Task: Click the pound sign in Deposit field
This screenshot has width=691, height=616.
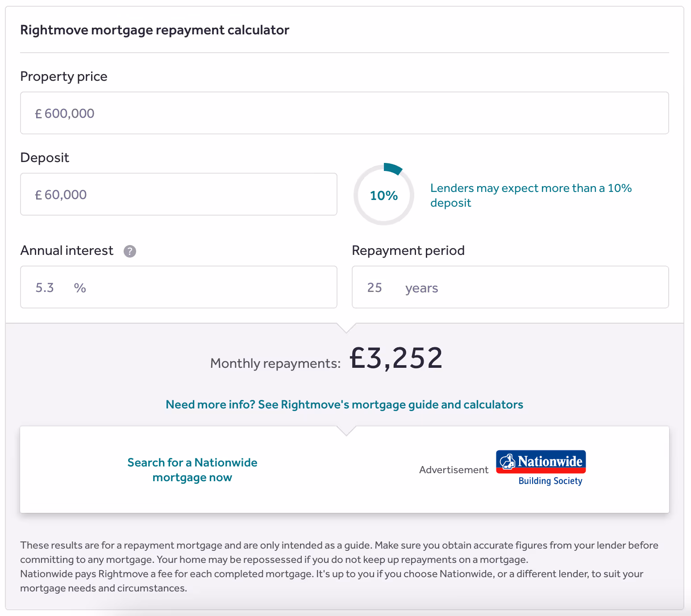Action: click(x=38, y=195)
